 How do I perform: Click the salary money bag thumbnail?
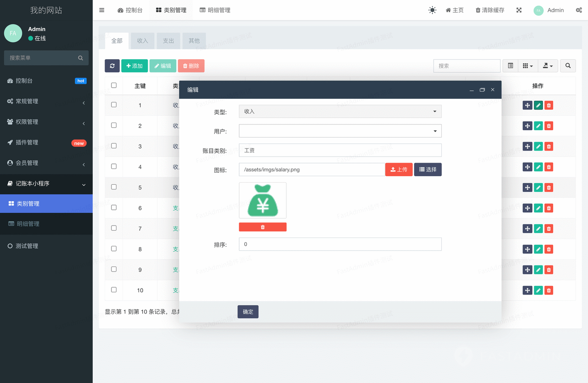263,200
